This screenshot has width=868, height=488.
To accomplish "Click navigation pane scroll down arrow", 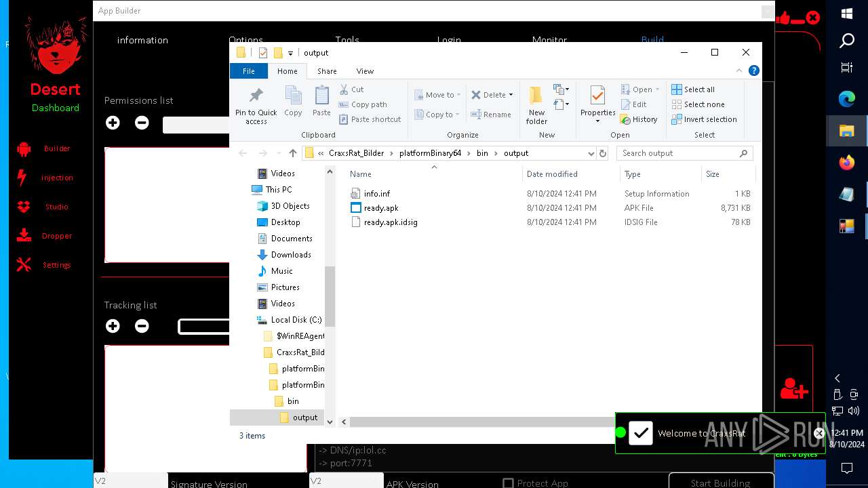I will (x=330, y=422).
